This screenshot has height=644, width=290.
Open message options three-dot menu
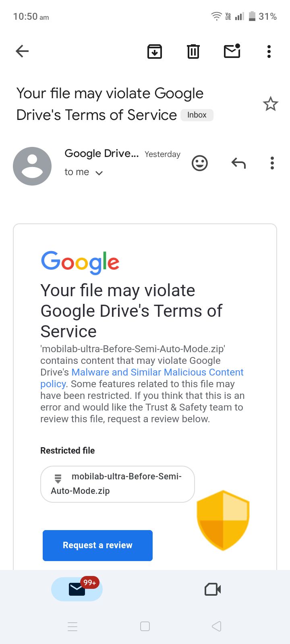tap(272, 163)
